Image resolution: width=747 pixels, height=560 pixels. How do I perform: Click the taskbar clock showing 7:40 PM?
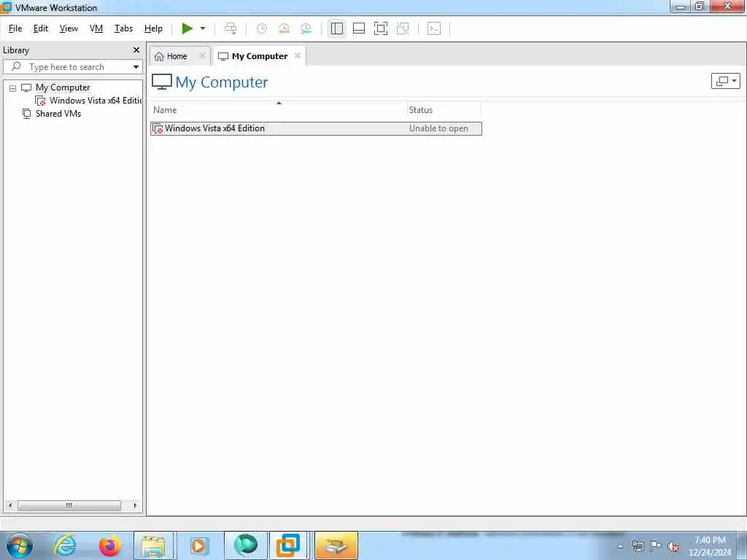[x=710, y=546]
